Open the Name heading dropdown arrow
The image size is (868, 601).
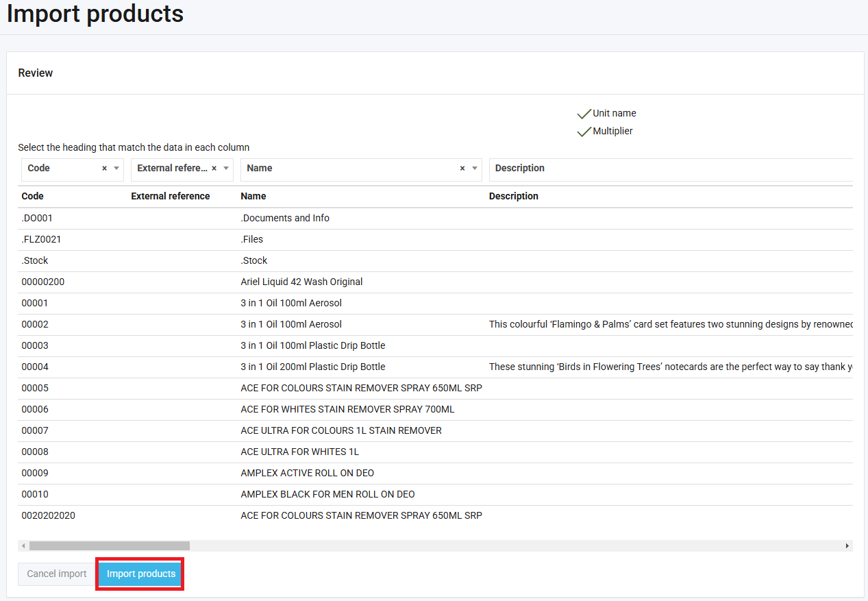[x=474, y=169]
